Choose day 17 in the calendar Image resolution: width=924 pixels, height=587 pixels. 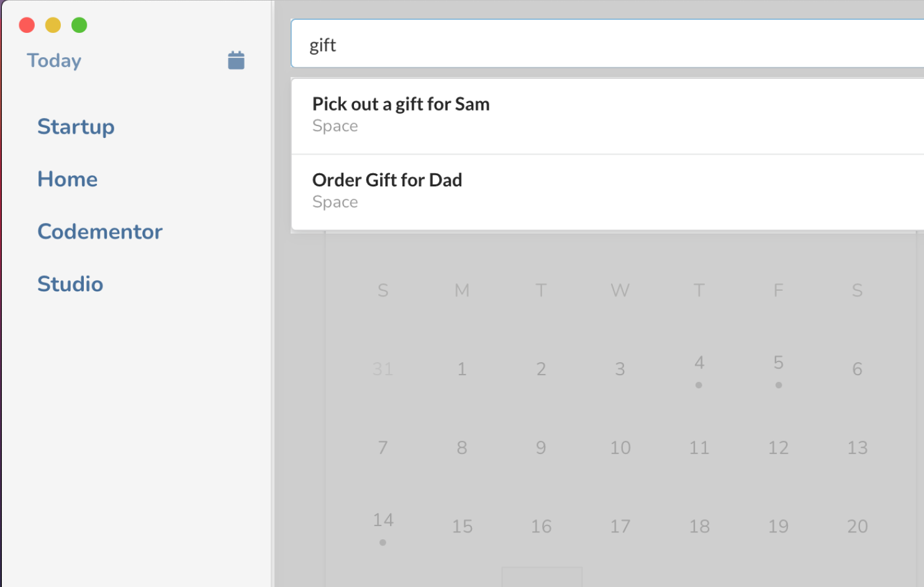pos(620,527)
